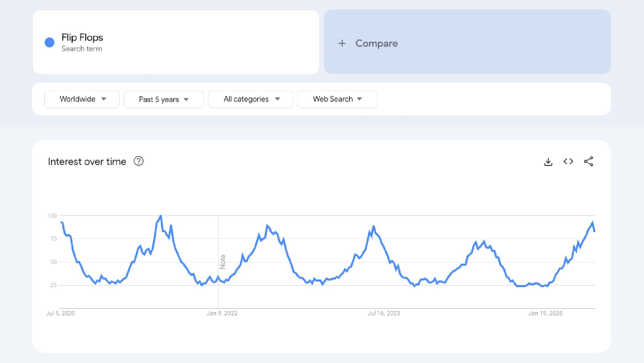Click the 100 value on the y-axis
The image size is (644, 363).
pos(51,216)
